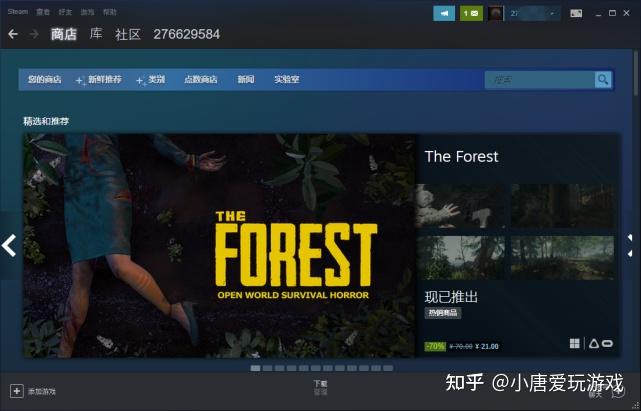The width and height of the screenshot is (641, 411).
Task: Open the 276629584 profile tab
Action: (x=186, y=34)
